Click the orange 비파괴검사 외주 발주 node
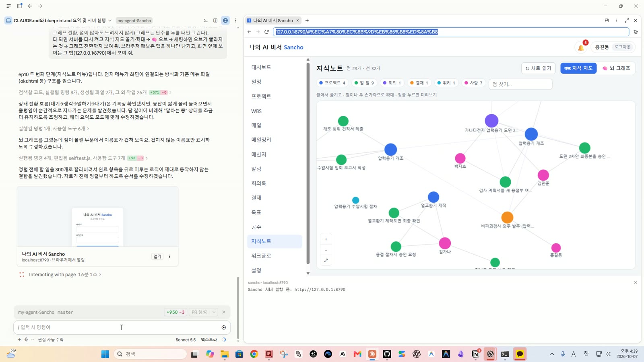The image size is (644, 362). point(507,218)
